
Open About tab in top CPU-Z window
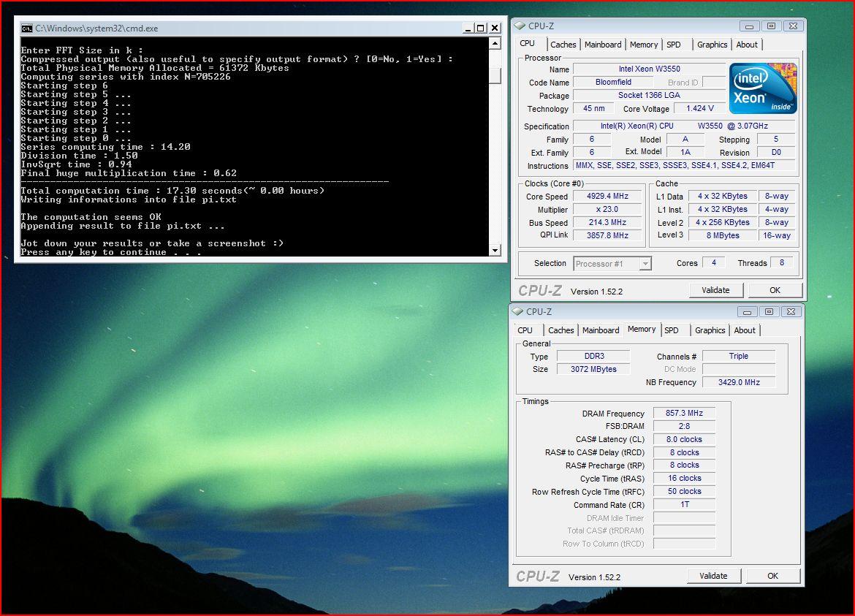pos(747,45)
